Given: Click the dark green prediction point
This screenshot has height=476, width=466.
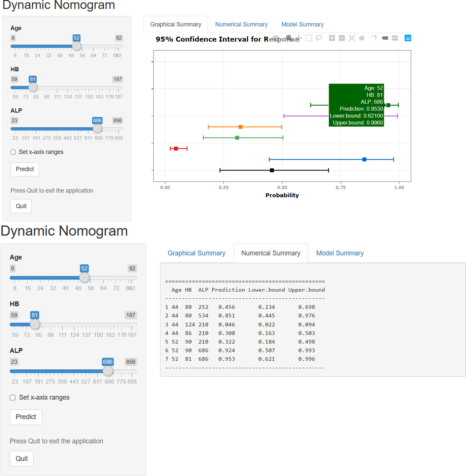Looking at the screenshot, I should [x=388, y=105].
